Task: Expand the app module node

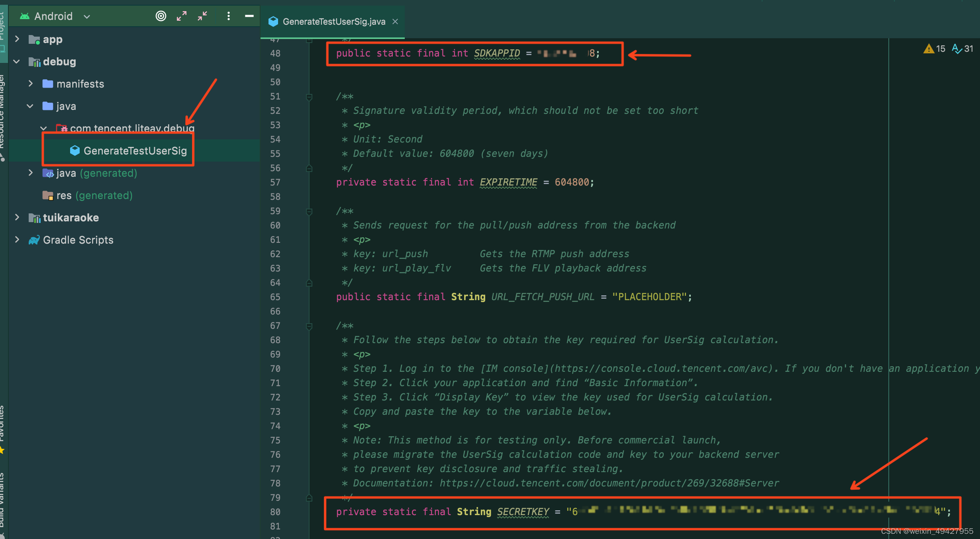Action: coord(17,39)
